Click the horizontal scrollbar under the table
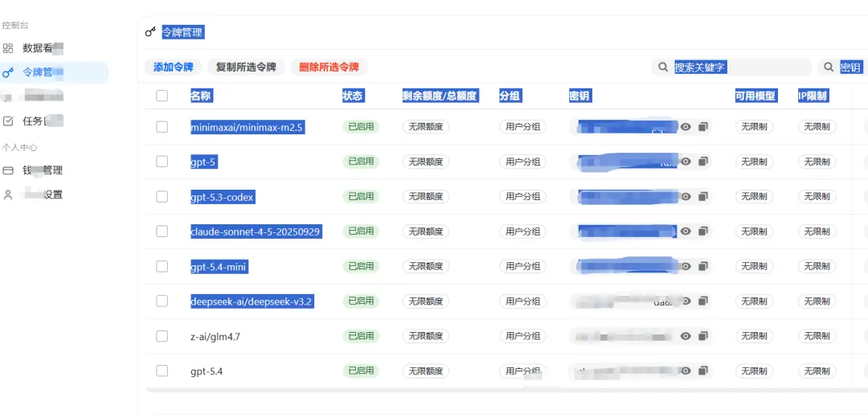 click(x=506, y=391)
